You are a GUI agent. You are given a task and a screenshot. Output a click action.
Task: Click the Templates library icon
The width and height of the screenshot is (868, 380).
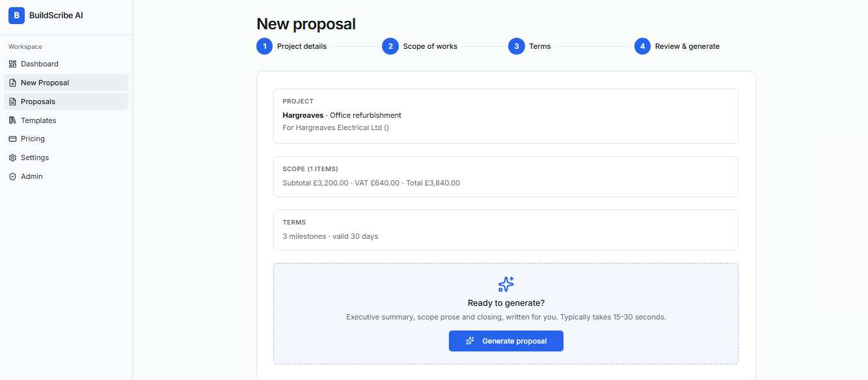click(x=12, y=120)
